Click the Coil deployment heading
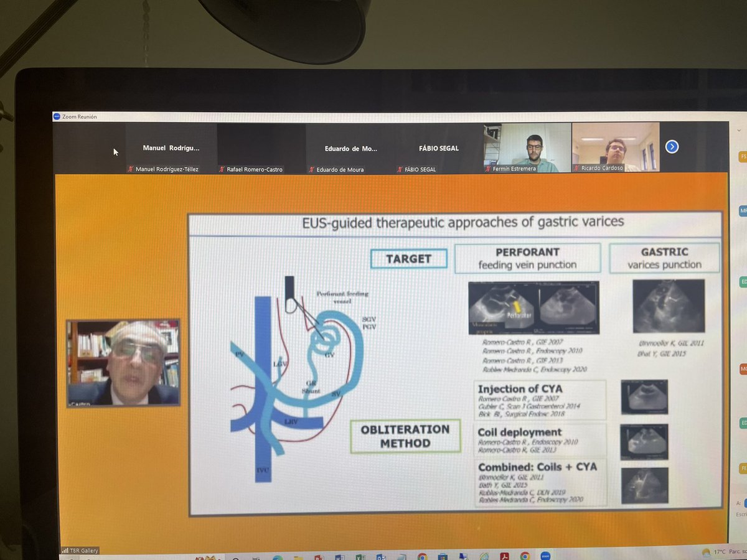747x560 pixels. (519, 432)
